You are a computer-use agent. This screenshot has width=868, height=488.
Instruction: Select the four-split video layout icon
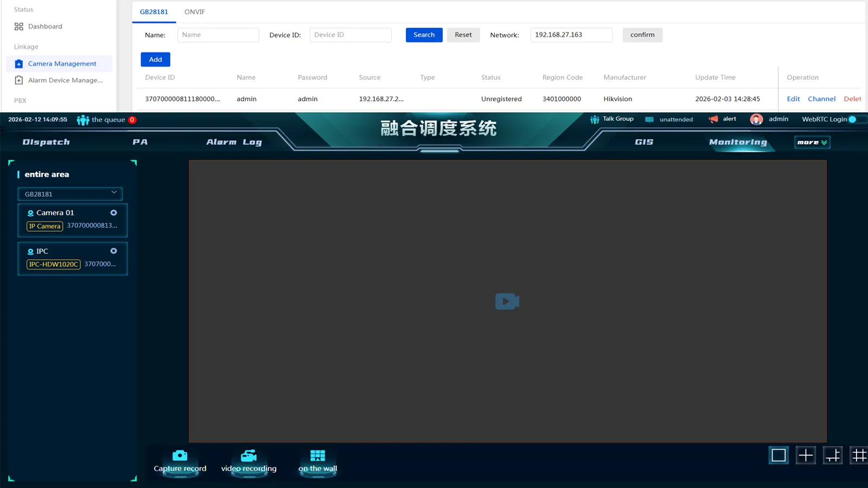[x=806, y=455]
